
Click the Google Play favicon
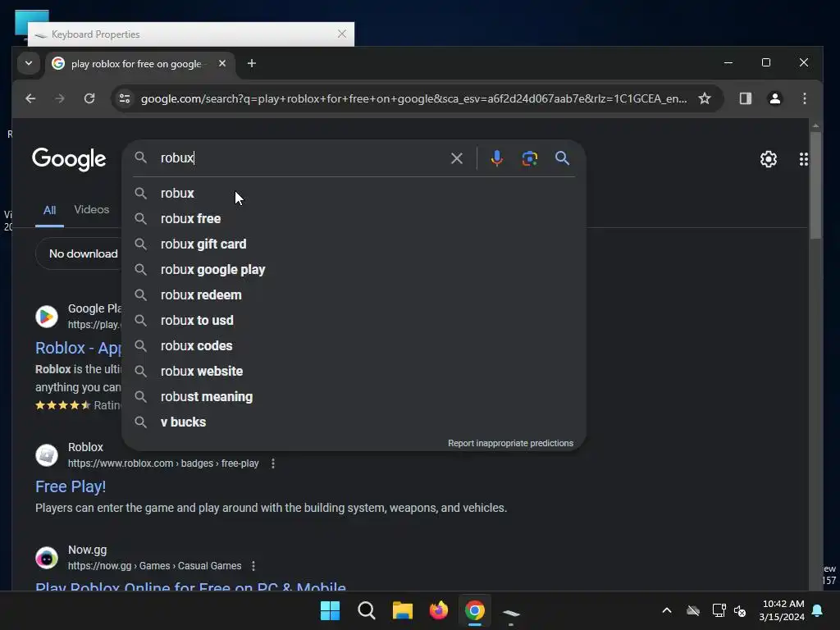click(x=47, y=317)
